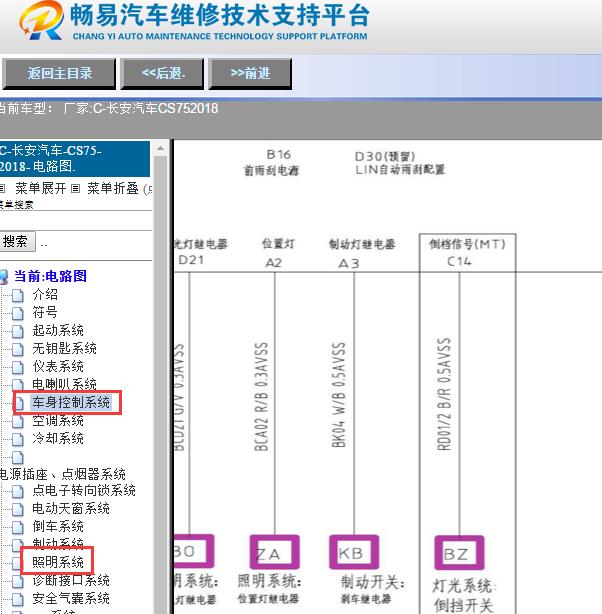The image size is (602, 614).
Task: Click 照明系统 位置灯继电器 label under ZA
Action: point(269,589)
